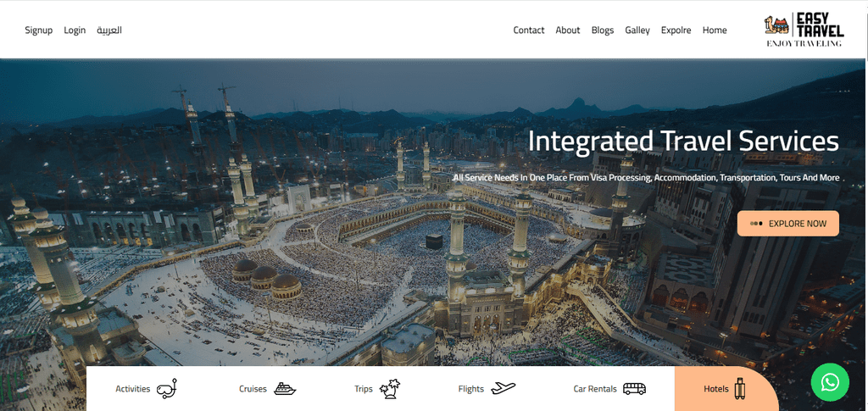868x411 pixels.
Task: Go to the Home page
Action: coord(715,31)
